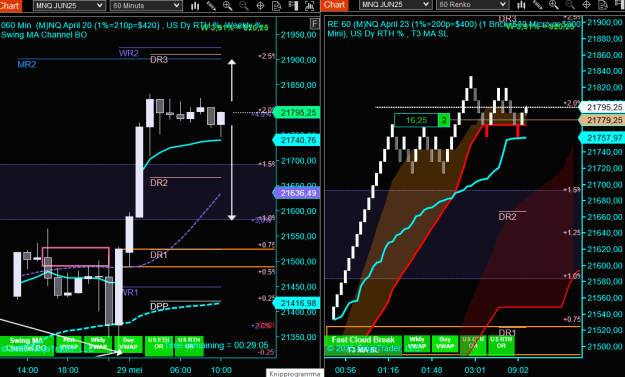Select the left Chart tab
625x377 pixels.
pyautogui.click(x=10, y=5)
